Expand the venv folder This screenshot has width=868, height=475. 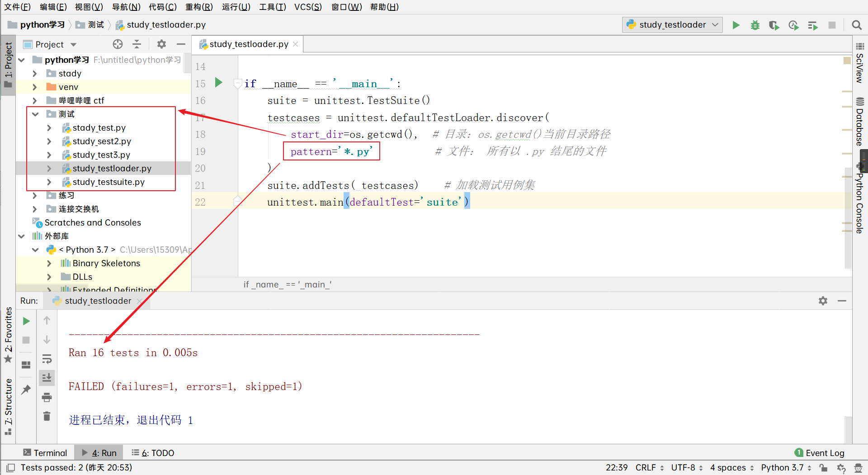point(35,87)
